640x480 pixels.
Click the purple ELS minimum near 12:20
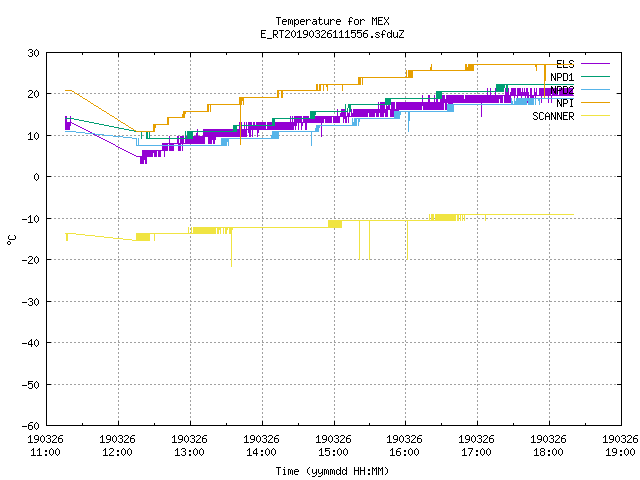coord(143,160)
